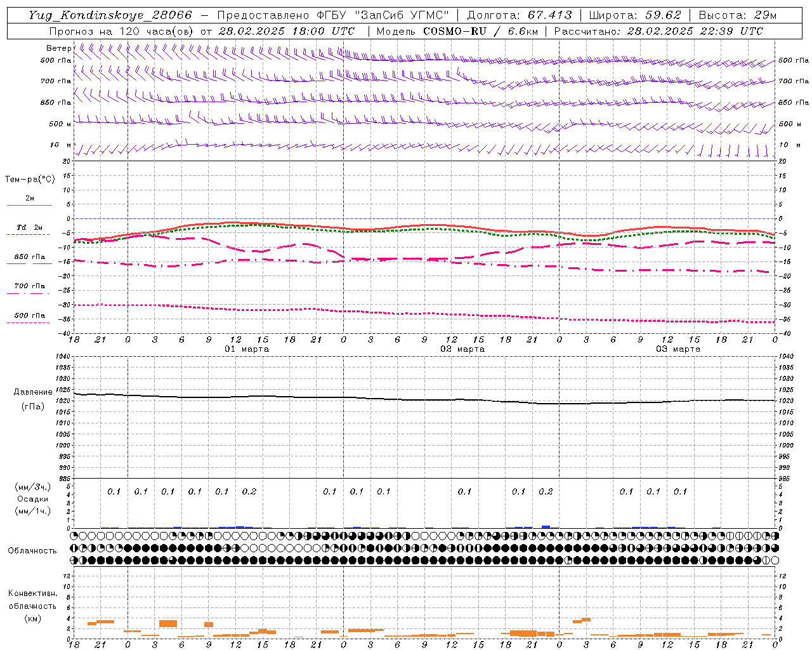812x650 pixels.
Task: Click the date label 02 марта
Action: pyautogui.click(x=462, y=349)
